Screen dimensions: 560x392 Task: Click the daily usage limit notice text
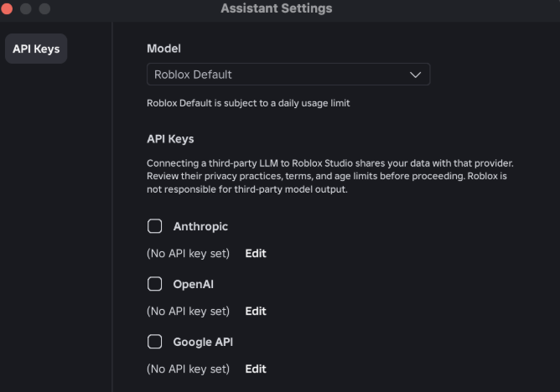coord(248,103)
